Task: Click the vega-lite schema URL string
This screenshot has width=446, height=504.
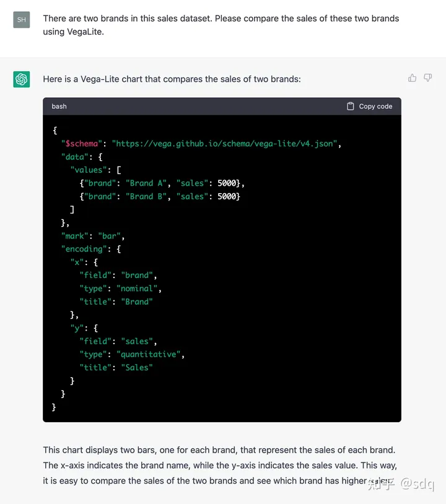Action: (225, 144)
